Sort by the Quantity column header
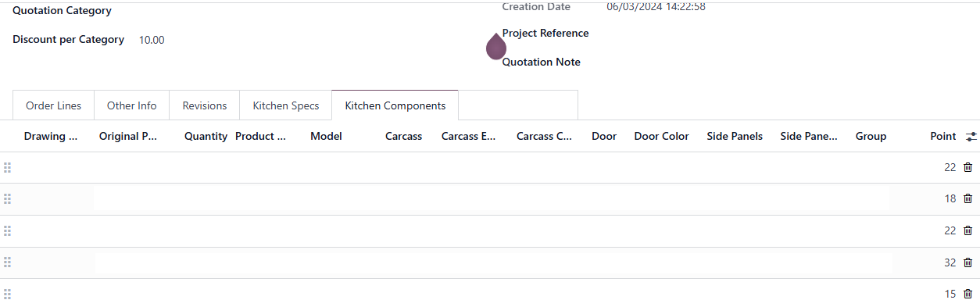 pos(206,136)
